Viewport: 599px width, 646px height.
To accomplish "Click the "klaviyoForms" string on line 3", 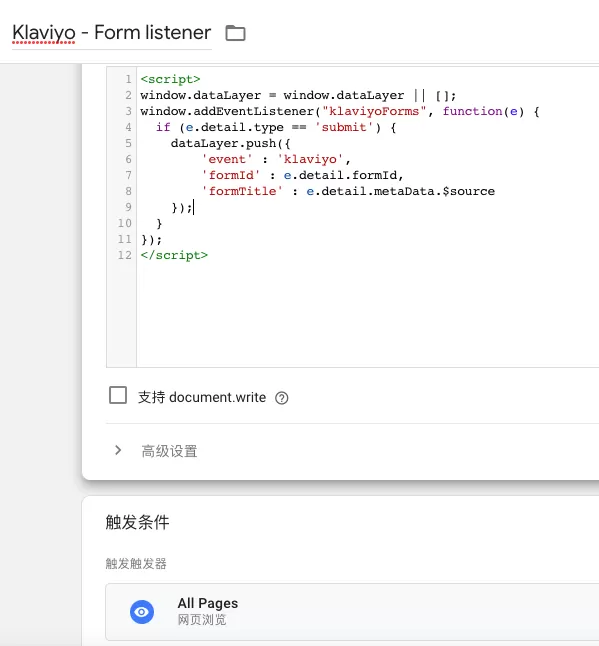I will [x=374, y=111].
